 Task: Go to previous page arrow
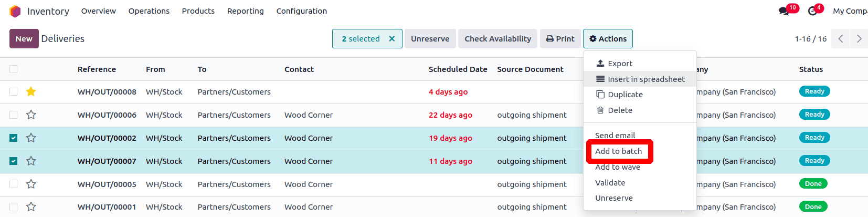click(841, 39)
